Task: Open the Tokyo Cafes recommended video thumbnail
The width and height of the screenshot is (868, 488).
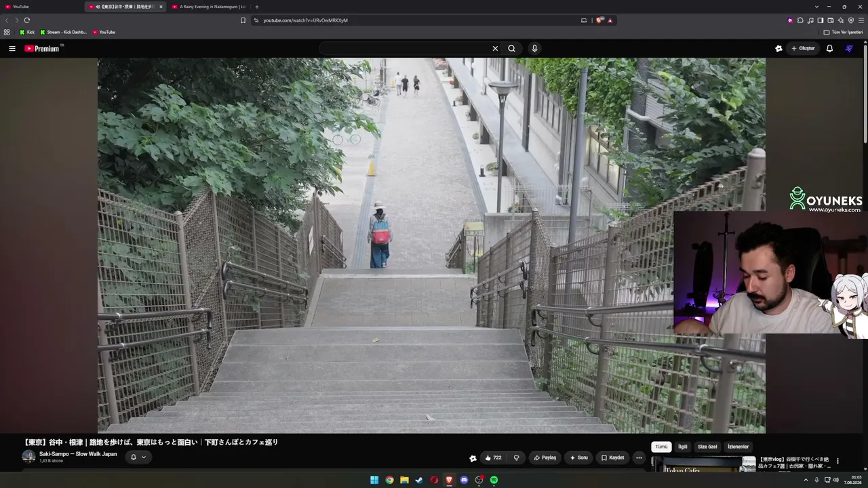Action: [x=703, y=464]
